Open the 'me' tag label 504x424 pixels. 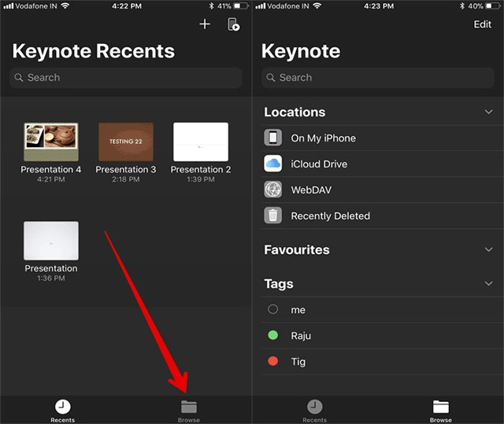pyautogui.click(x=298, y=310)
